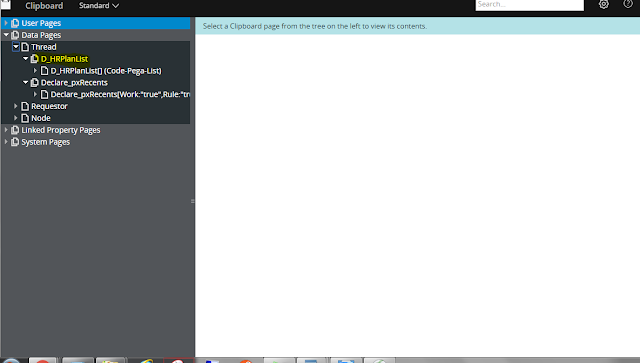Select the Thread tree item
Image resolution: width=640 pixels, height=363 pixels.
(x=44, y=47)
